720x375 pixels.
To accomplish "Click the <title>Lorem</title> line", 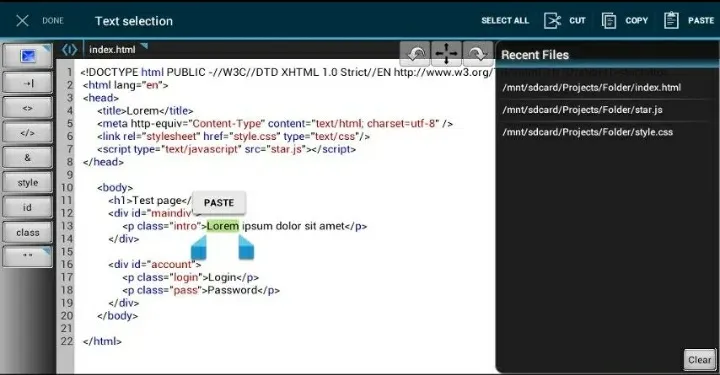I will 145,111.
